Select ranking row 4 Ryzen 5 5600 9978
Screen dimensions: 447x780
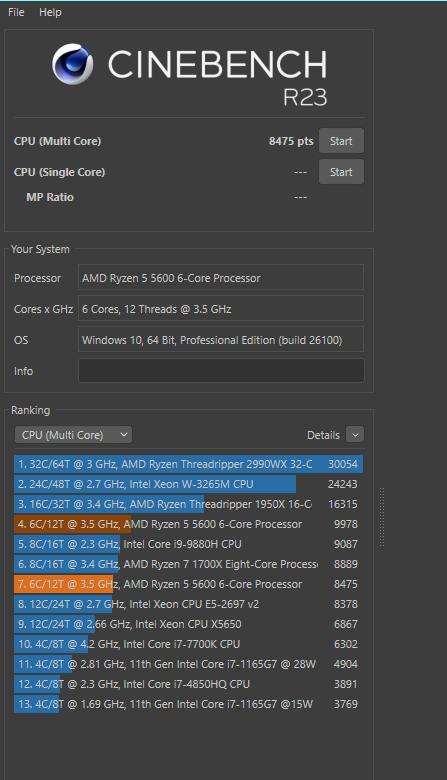coord(188,524)
